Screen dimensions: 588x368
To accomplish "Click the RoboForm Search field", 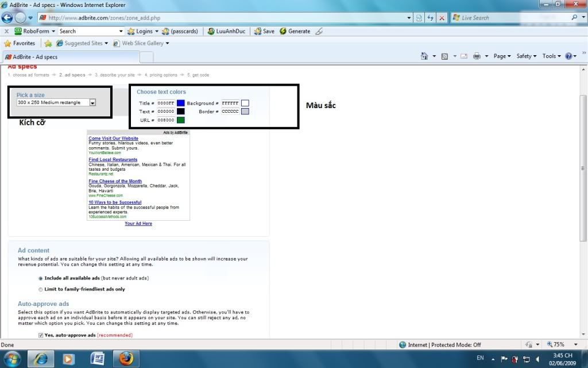I will pos(88,31).
